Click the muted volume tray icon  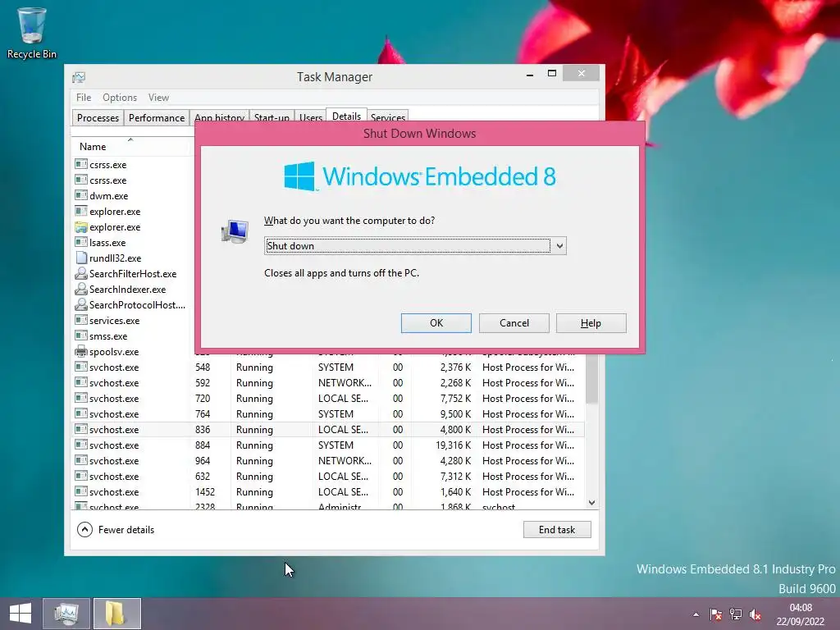(x=756, y=614)
